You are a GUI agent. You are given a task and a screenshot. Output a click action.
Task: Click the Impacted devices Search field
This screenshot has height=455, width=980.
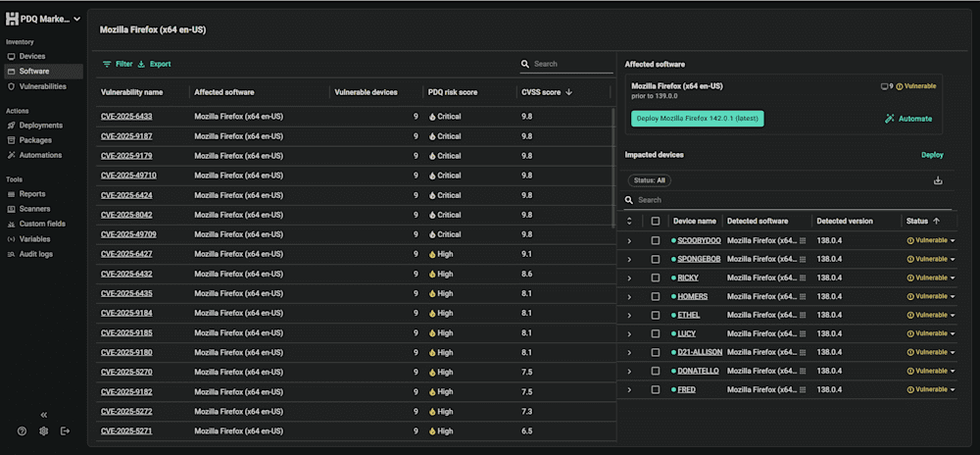(x=788, y=200)
